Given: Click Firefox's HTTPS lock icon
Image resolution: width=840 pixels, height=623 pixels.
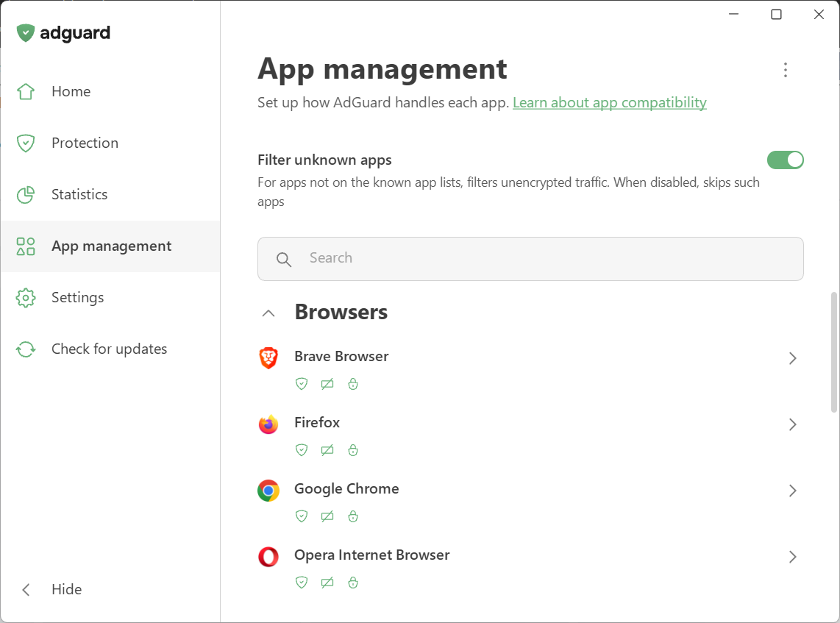Looking at the screenshot, I should point(353,450).
